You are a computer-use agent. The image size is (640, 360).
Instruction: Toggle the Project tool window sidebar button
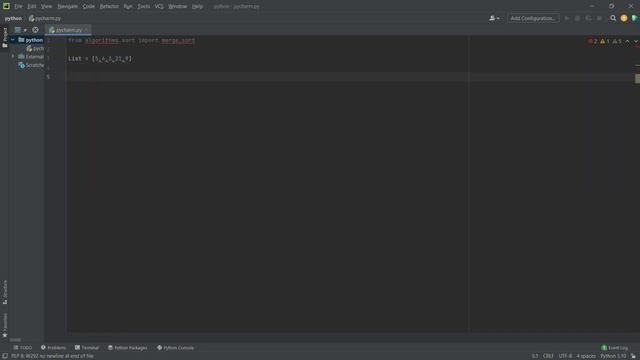pos(5,38)
